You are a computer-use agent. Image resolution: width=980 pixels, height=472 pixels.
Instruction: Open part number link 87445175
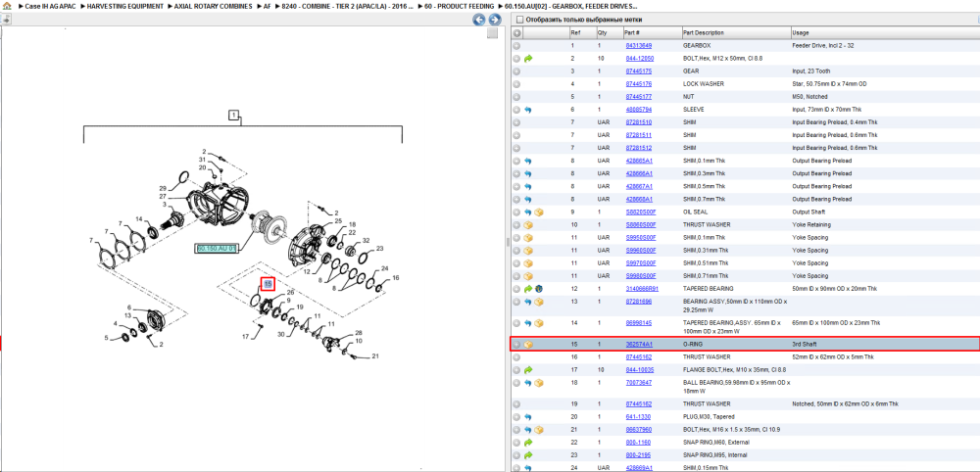(x=639, y=71)
